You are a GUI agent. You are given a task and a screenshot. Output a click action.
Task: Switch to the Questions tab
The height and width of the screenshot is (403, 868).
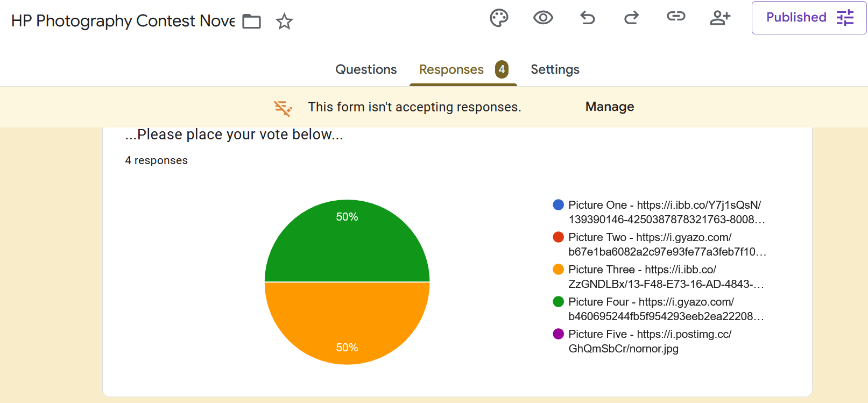pos(366,69)
